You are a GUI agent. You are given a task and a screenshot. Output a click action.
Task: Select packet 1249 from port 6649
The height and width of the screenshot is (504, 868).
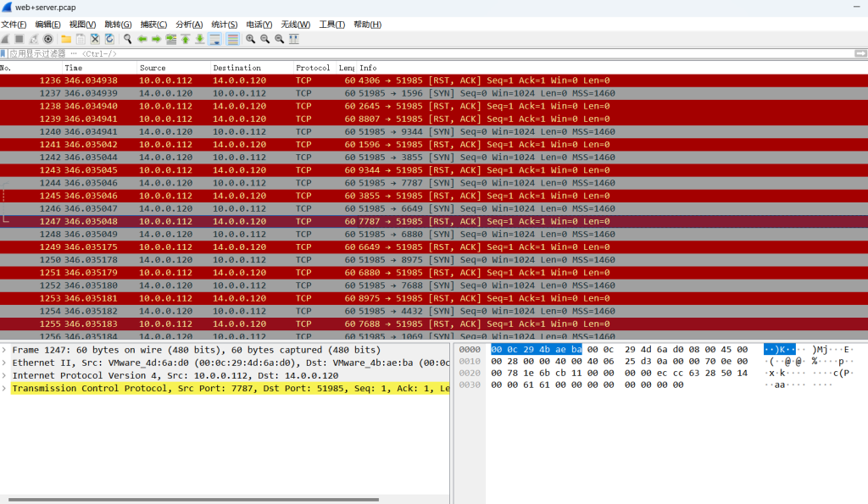click(434, 246)
